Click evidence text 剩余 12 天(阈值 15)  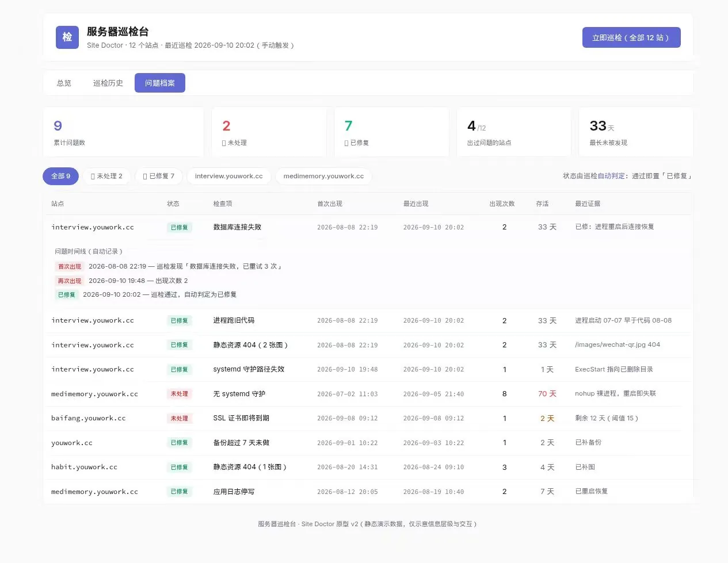[x=607, y=418]
